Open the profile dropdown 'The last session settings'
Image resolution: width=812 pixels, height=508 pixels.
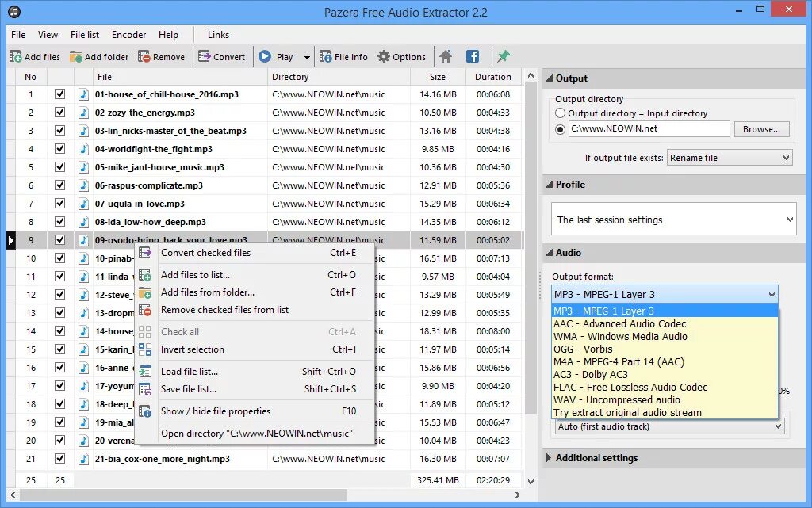[674, 220]
